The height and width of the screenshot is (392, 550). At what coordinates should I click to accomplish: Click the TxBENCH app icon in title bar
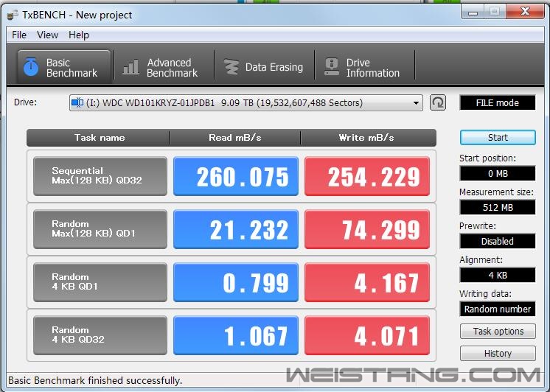pos(13,15)
